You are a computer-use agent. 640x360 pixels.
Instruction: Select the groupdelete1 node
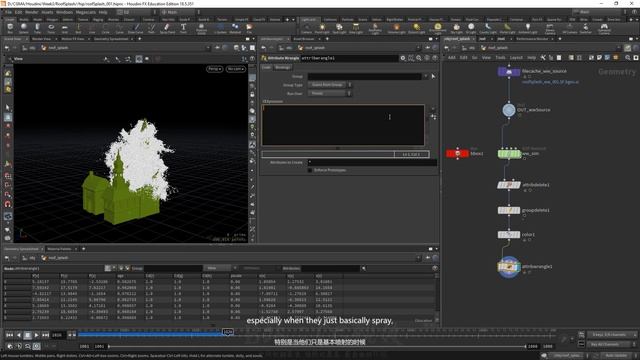pos(509,210)
